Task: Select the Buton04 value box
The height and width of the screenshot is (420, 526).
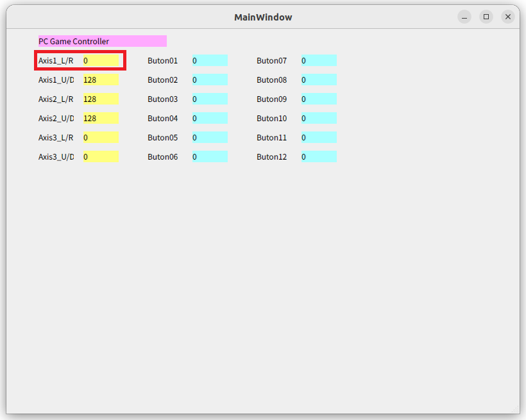Action: [208, 118]
